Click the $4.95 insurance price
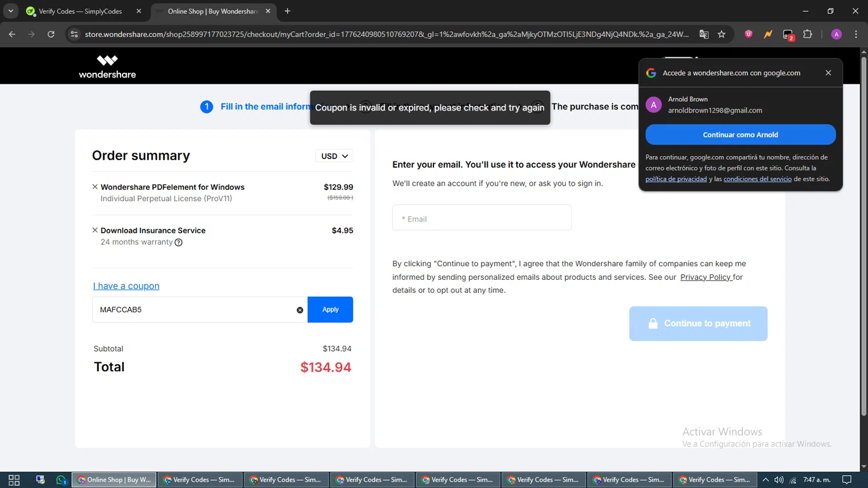Viewport: 868px width, 488px height. [x=343, y=230]
